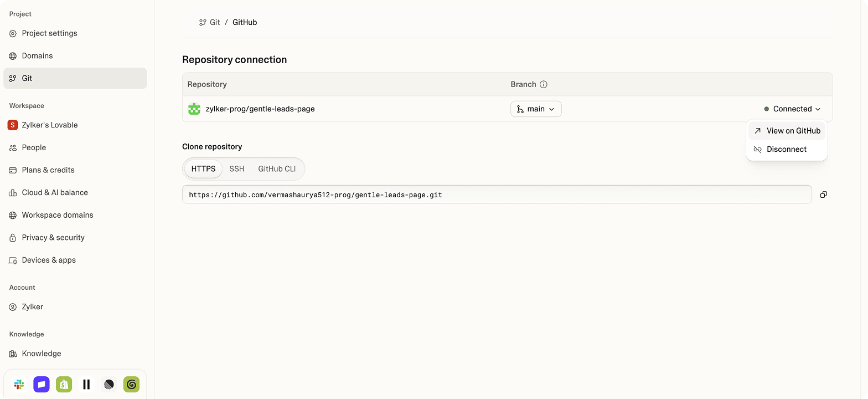Switch to the SSH clone tab

tap(237, 169)
